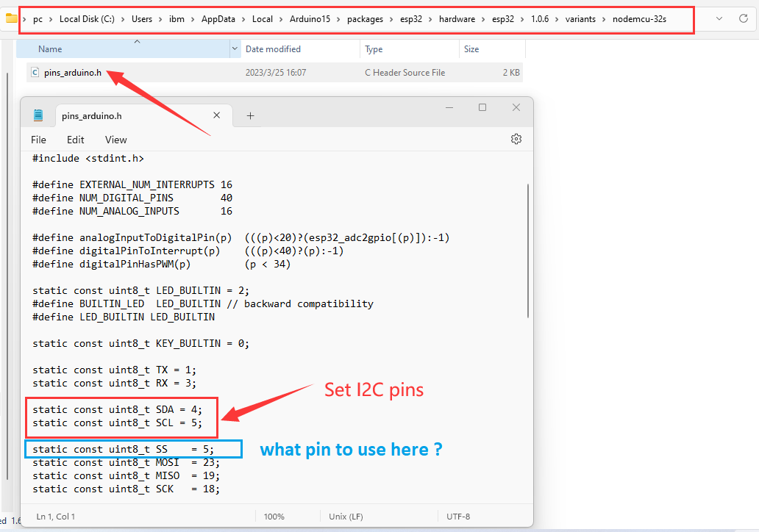Sort files by Date modified column
The height and width of the screenshot is (532, 759).
(x=273, y=49)
